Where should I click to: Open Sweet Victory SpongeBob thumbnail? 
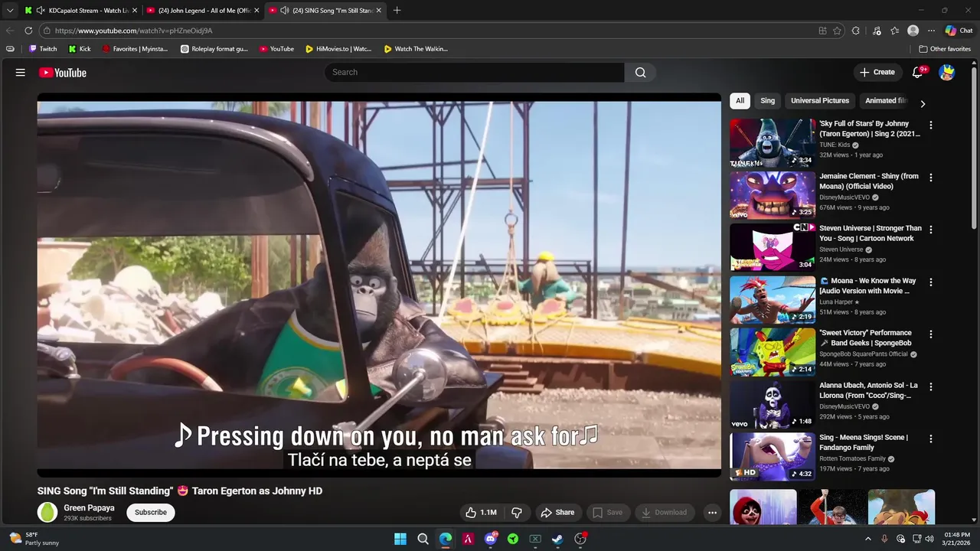[773, 352]
